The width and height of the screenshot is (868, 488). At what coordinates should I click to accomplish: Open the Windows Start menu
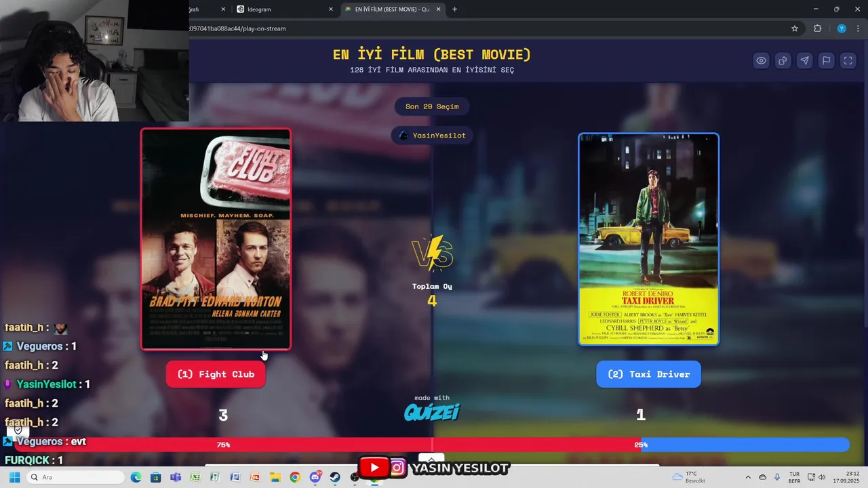[14, 477]
